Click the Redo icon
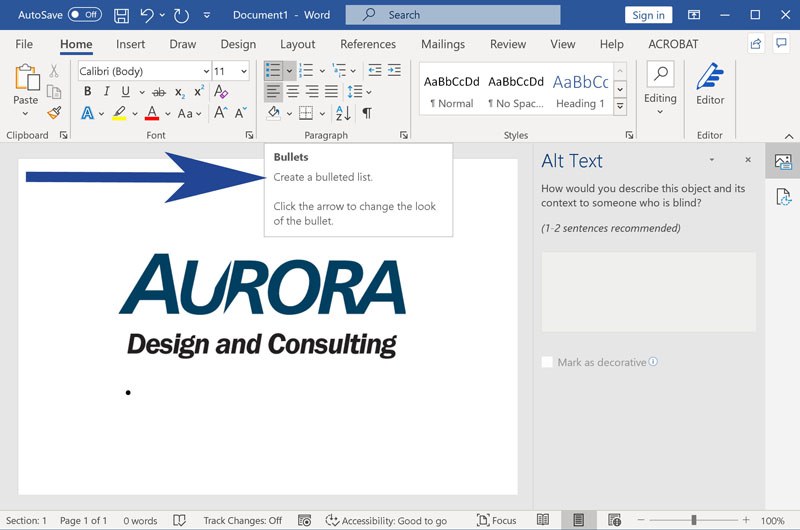The height and width of the screenshot is (530, 800). [181, 15]
